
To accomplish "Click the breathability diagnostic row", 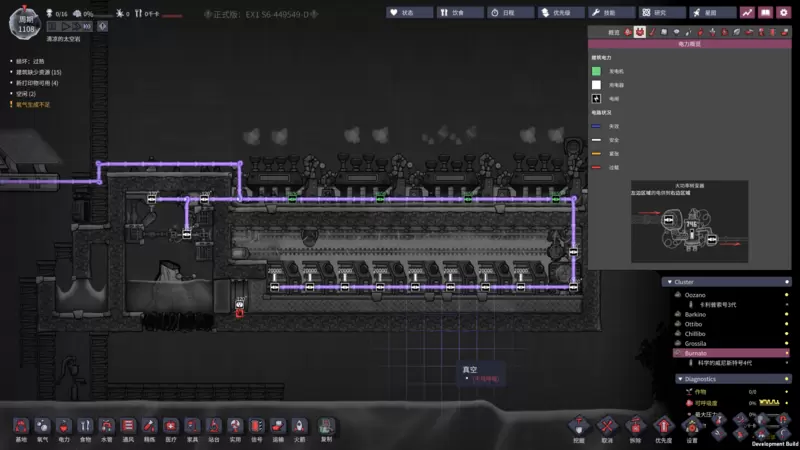I will [x=737, y=403].
